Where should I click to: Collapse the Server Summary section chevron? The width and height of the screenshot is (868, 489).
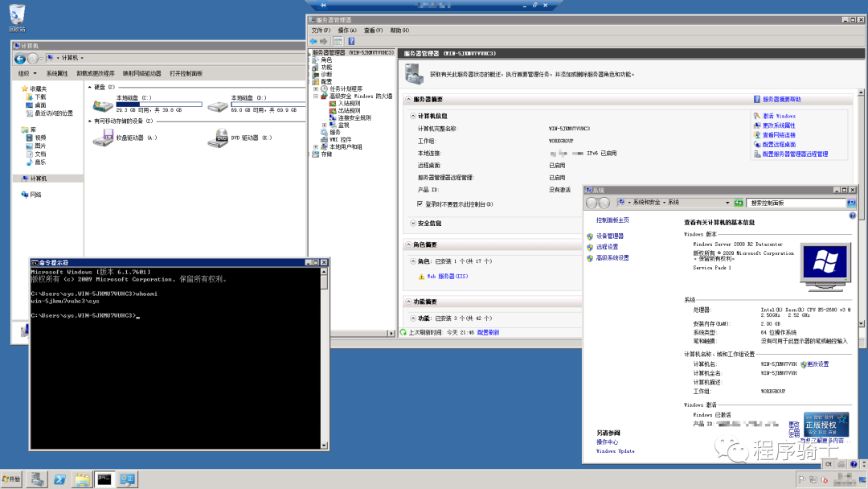[x=408, y=99]
